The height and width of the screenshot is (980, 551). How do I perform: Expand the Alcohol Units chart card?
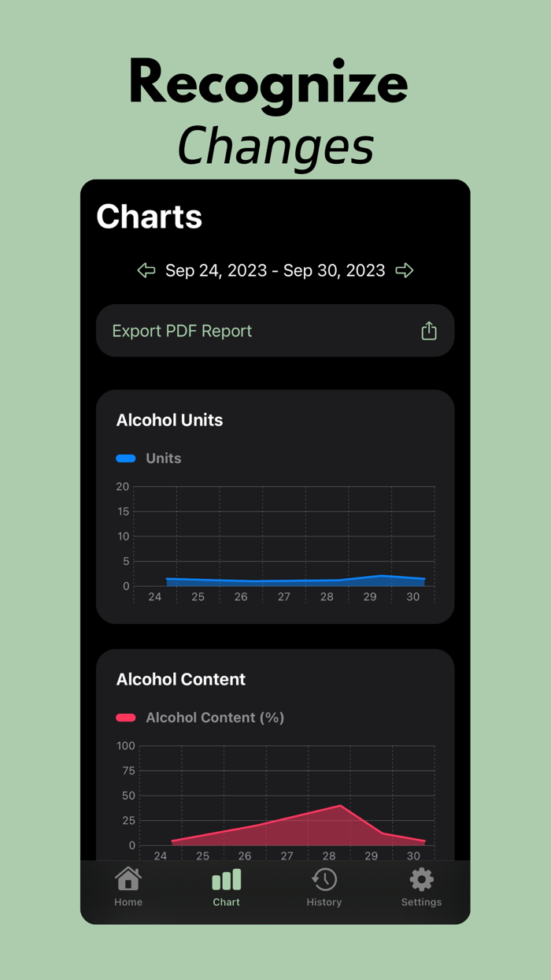[275, 506]
